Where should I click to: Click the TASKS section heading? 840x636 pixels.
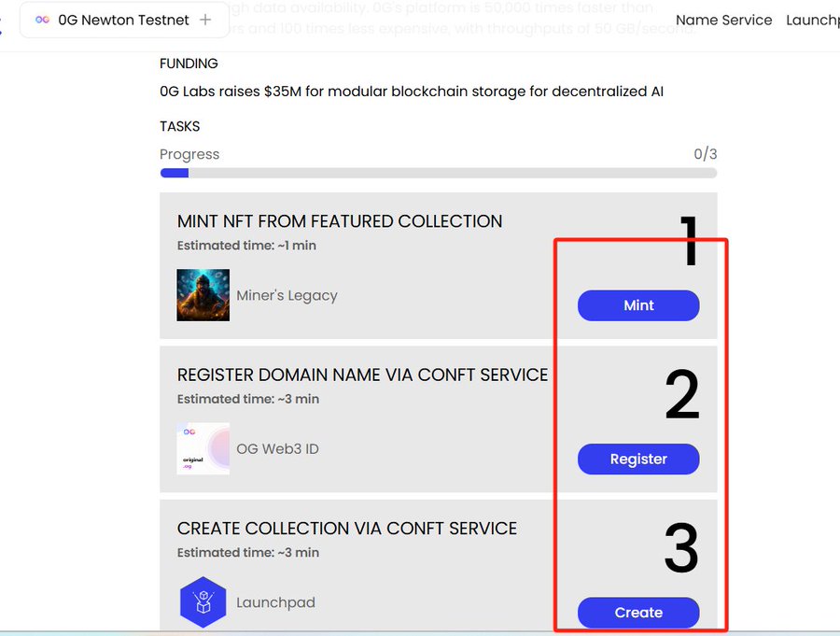tap(179, 126)
